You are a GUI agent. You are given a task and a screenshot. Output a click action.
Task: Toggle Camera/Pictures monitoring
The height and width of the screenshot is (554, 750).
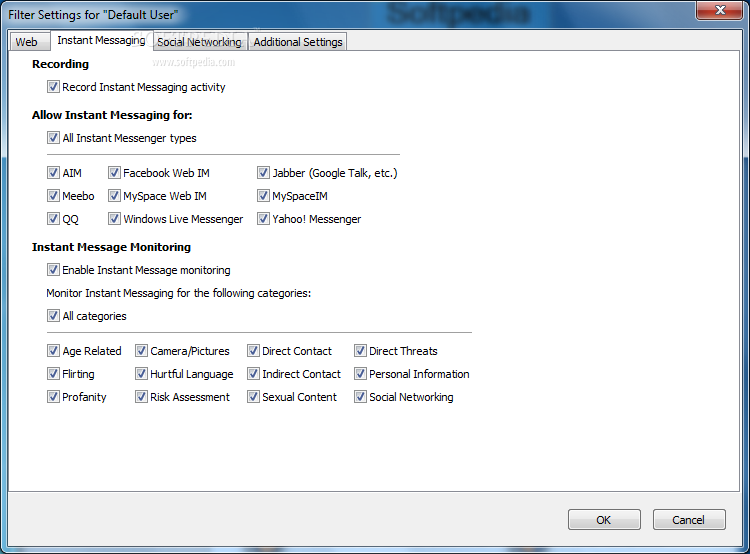pos(141,351)
